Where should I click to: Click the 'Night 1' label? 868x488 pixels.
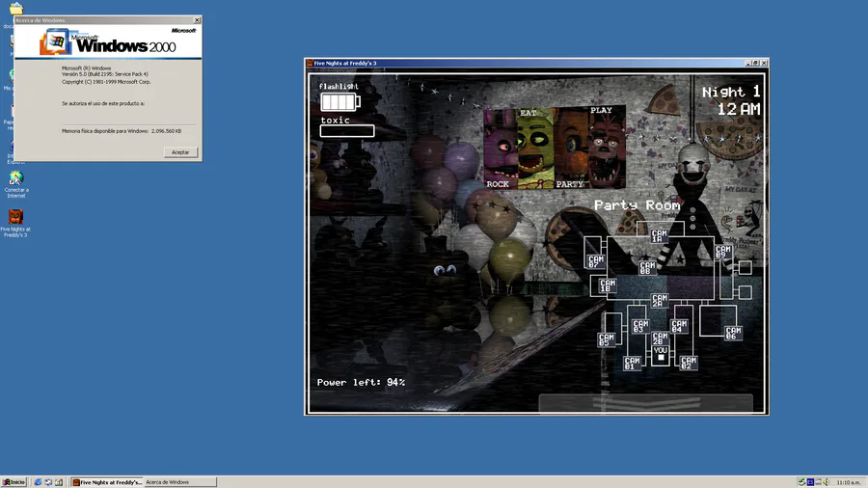point(731,92)
